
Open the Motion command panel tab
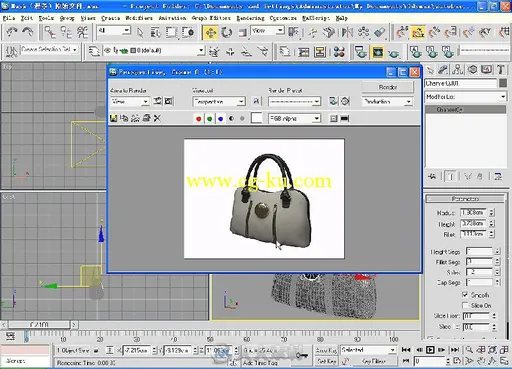point(472,70)
